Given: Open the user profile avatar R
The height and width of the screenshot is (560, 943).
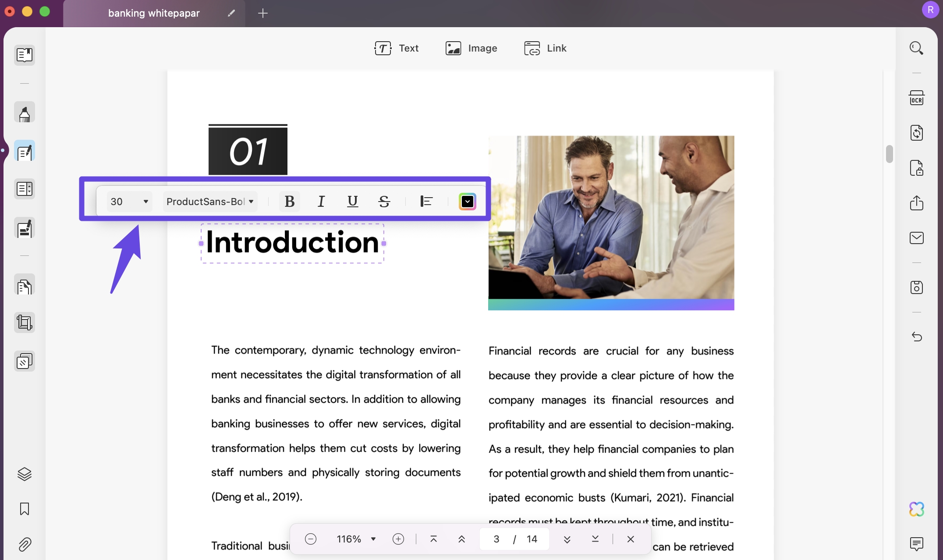Looking at the screenshot, I should pos(930,10).
